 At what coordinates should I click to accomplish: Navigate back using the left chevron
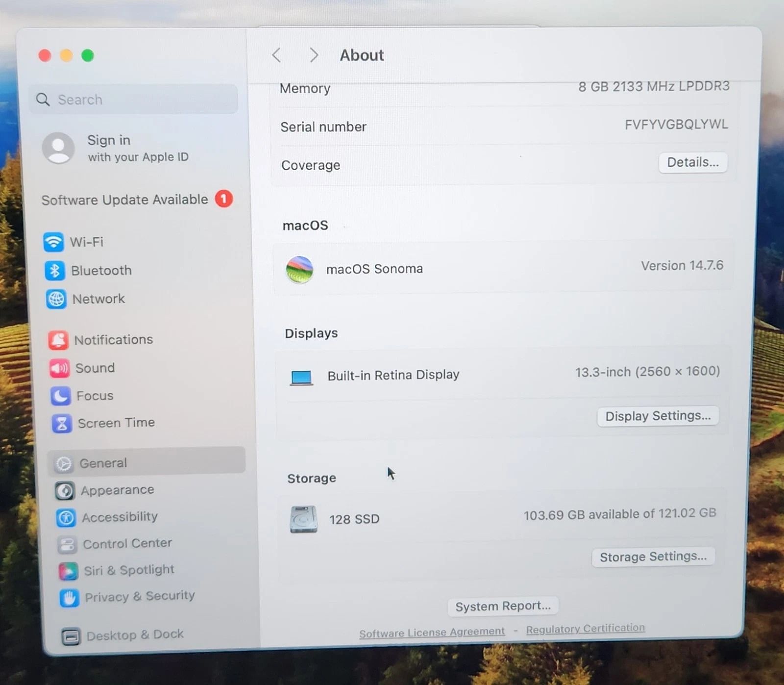tap(276, 55)
